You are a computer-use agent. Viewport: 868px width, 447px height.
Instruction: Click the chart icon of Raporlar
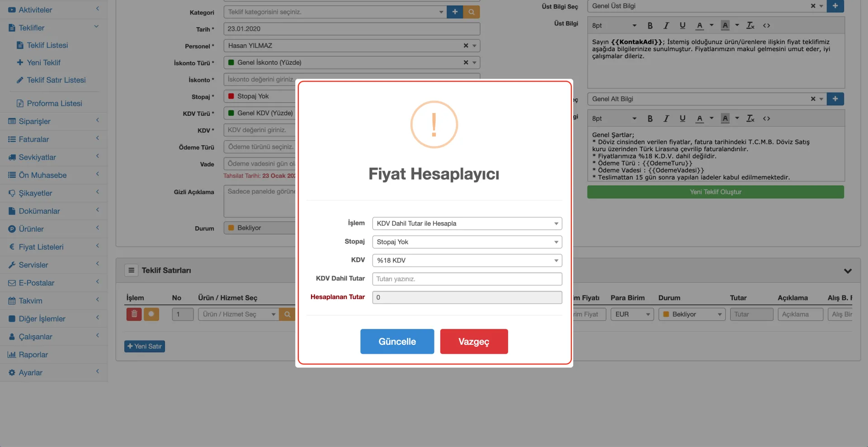pyautogui.click(x=12, y=355)
